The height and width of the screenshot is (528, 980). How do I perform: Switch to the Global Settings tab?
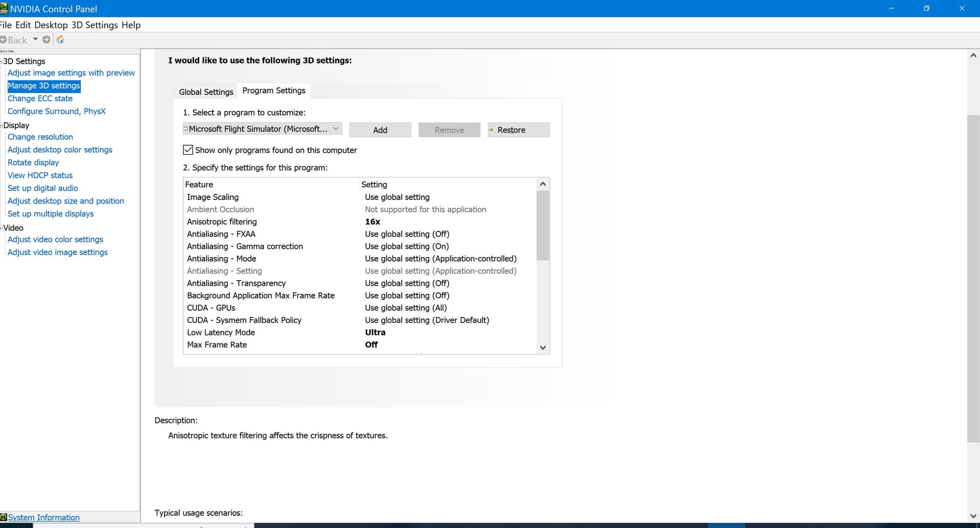[x=206, y=91]
